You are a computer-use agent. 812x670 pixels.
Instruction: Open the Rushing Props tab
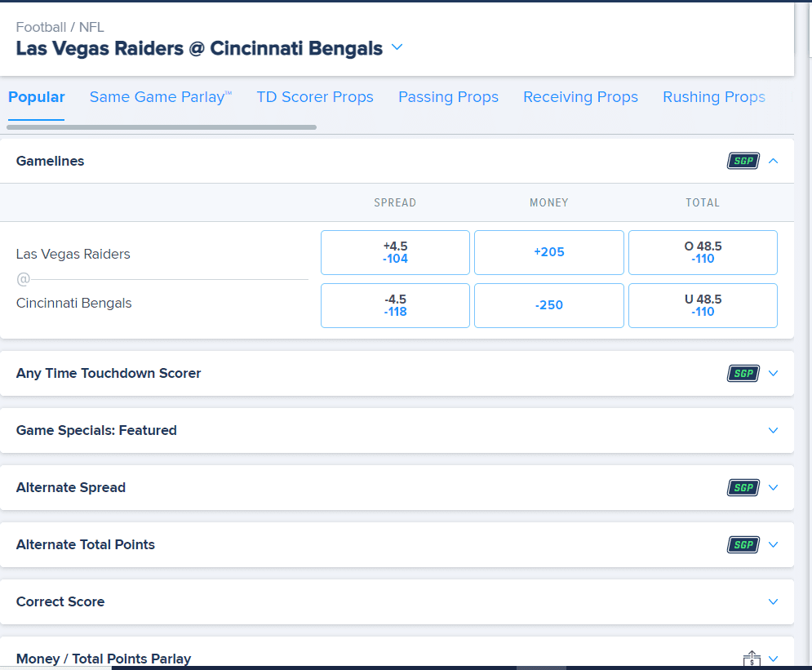(x=713, y=97)
